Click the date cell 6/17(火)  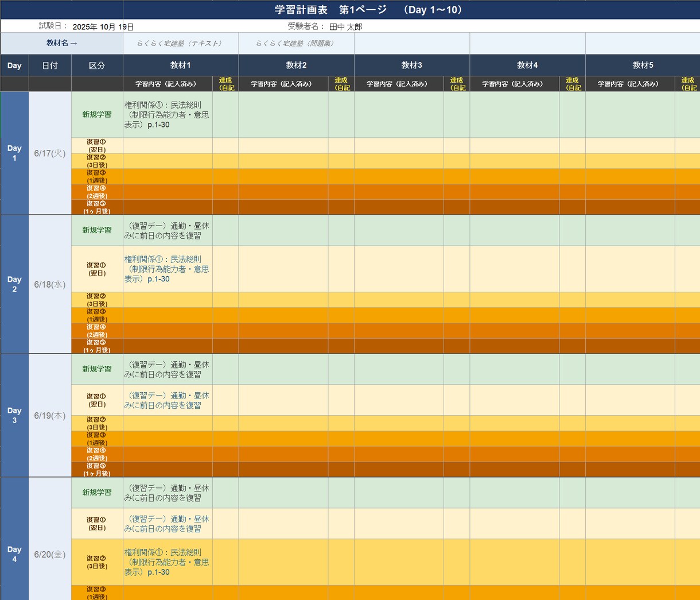tap(50, 153)
